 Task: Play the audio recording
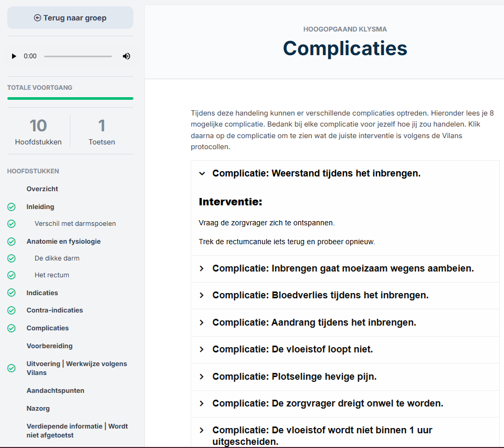(x=14, y=56)
